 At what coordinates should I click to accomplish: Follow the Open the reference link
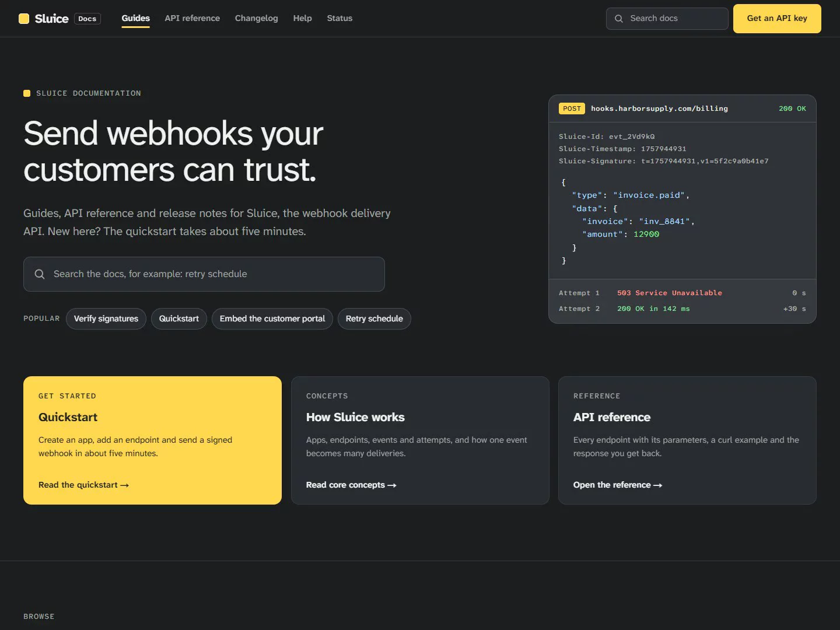point(618,485)
